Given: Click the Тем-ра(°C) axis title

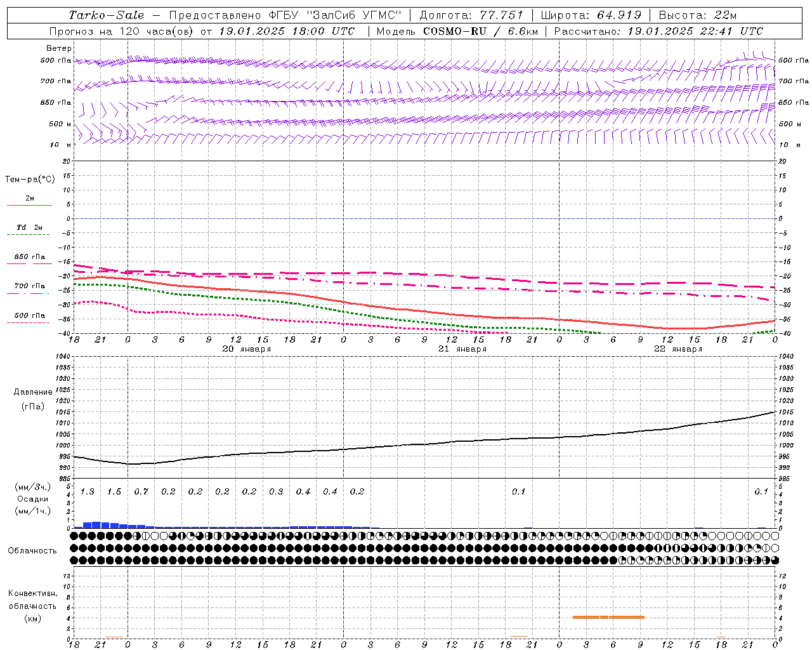Looking at the screenshot, I should 30,180.
